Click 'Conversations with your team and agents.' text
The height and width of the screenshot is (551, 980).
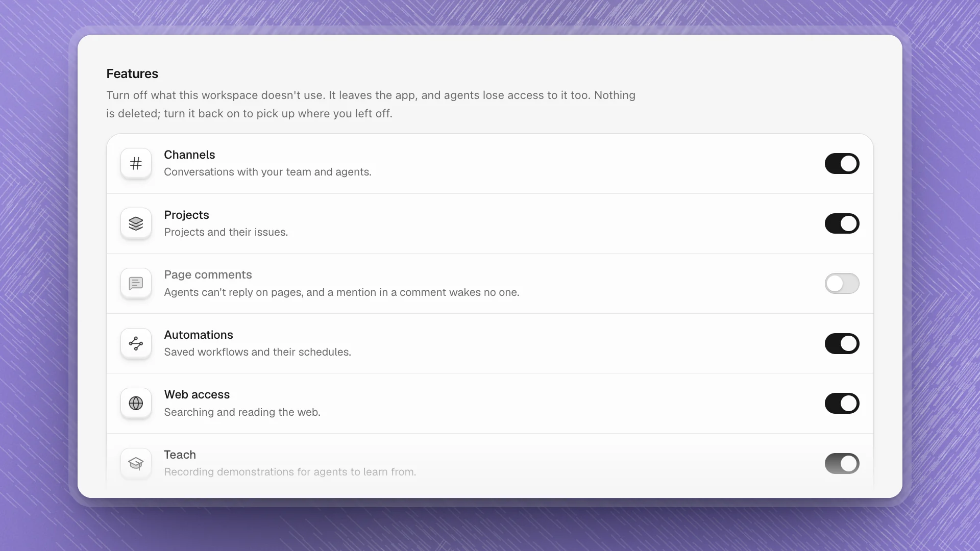(267, 172)
